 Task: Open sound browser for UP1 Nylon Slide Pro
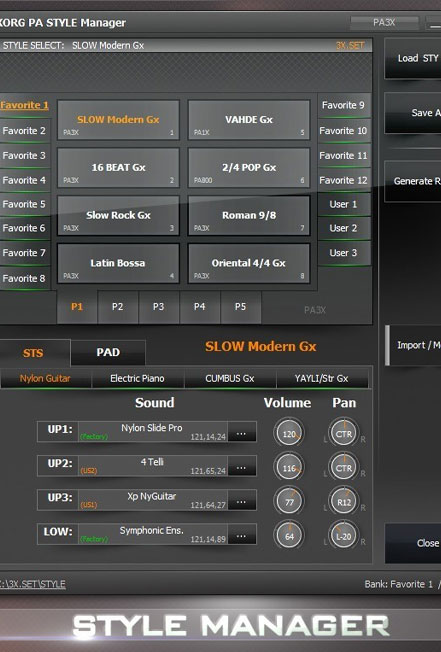point(241,432)
